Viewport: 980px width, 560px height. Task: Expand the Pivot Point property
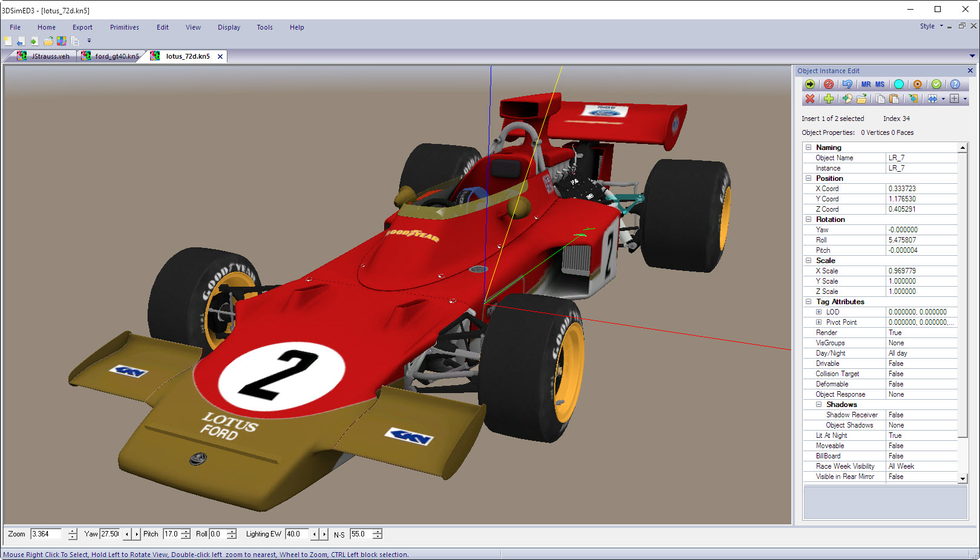(818, 322)
